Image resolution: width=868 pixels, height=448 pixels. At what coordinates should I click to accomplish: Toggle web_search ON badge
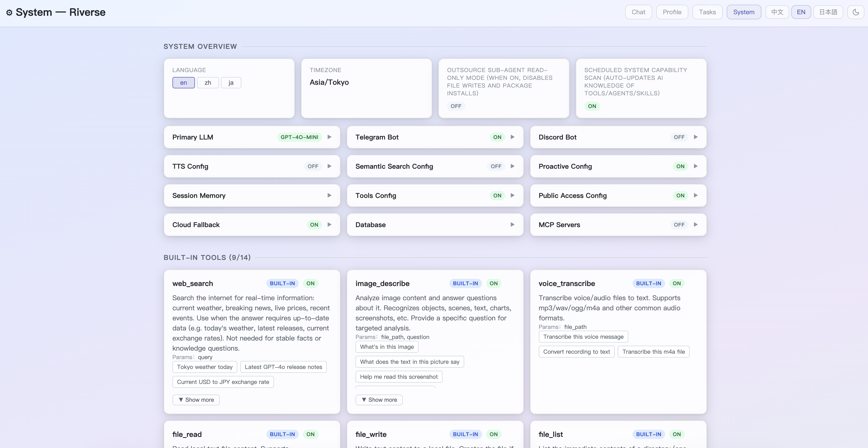[x=310, y=283]
